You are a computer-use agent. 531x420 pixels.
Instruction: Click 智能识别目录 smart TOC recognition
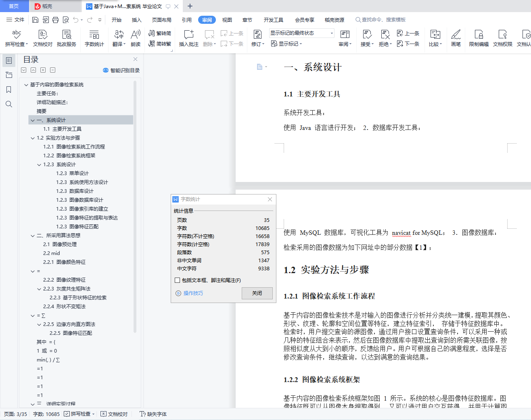pyautogui.click(x=121, y=70)
